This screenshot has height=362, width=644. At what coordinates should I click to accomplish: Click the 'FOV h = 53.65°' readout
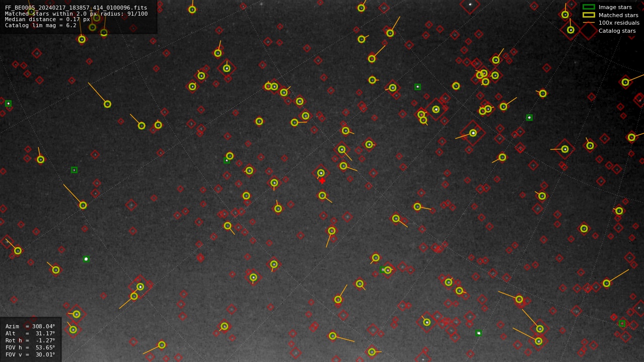(x=30, y=348)
